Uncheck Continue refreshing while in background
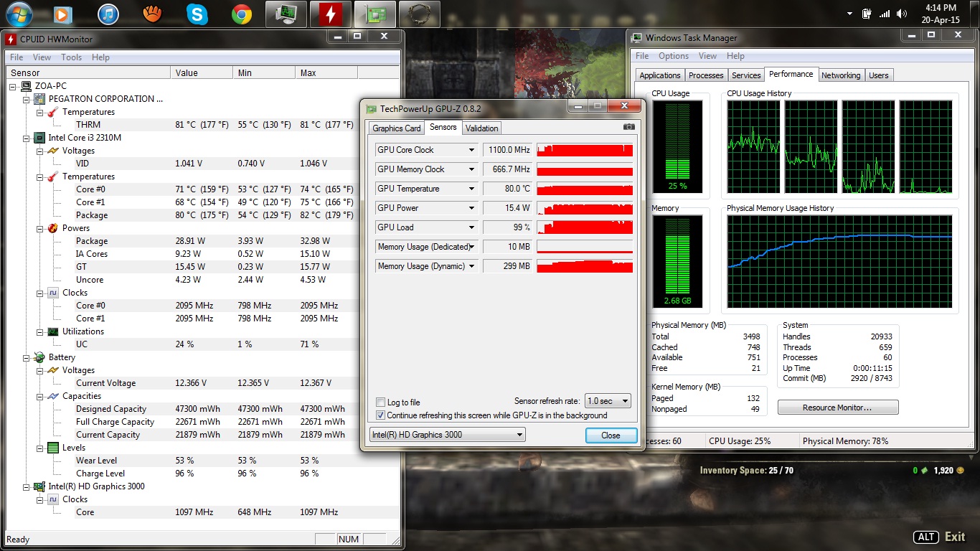980x551 pixels. pyautogui.click(x=381, y=415)
